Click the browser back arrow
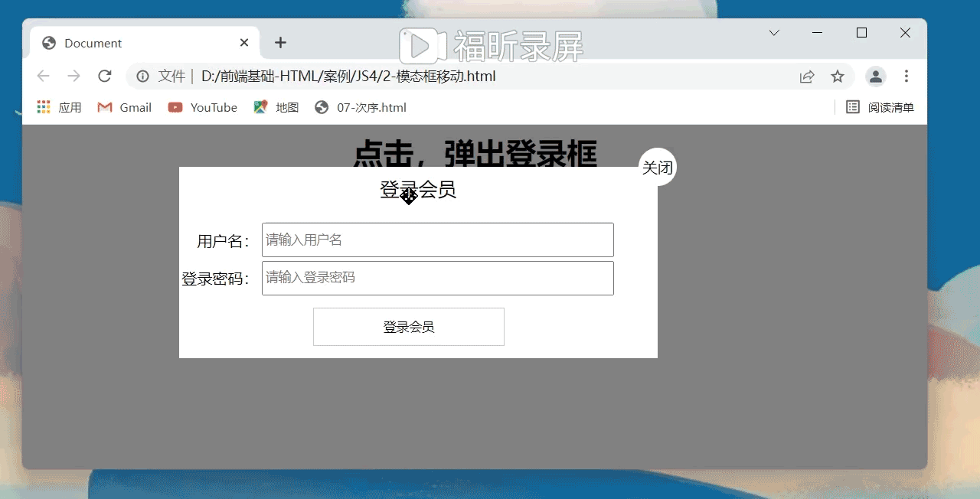The height and width of the screenshot is (499, 980). (44, 76)
